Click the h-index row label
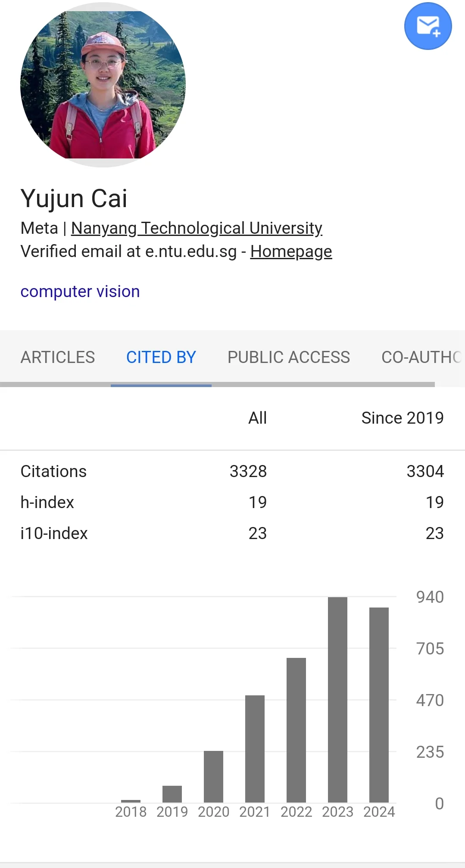The width and height of the screenshot is (465, 868). [x=47, y=502]
